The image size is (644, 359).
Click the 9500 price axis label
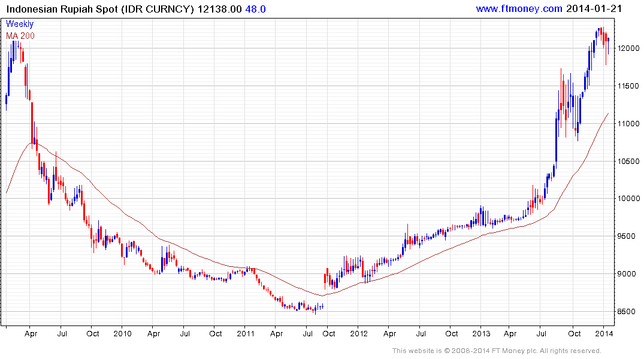[x=626, y=236]
